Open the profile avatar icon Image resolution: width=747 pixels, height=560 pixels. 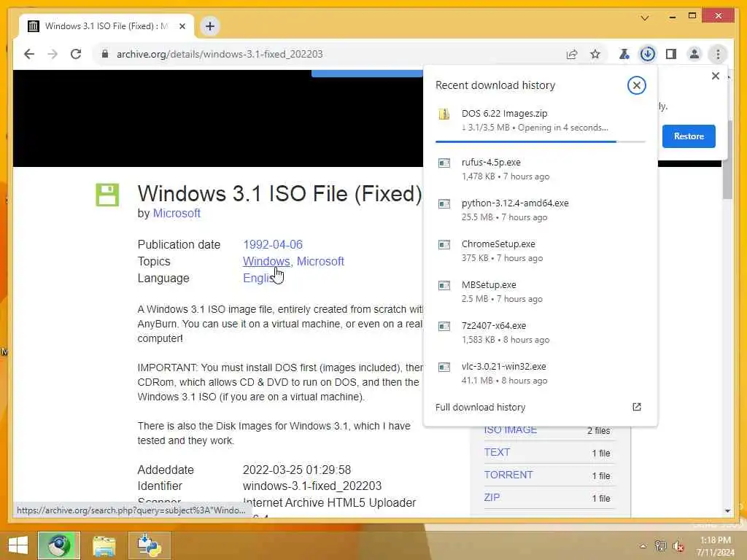click(x=694, y=54)
